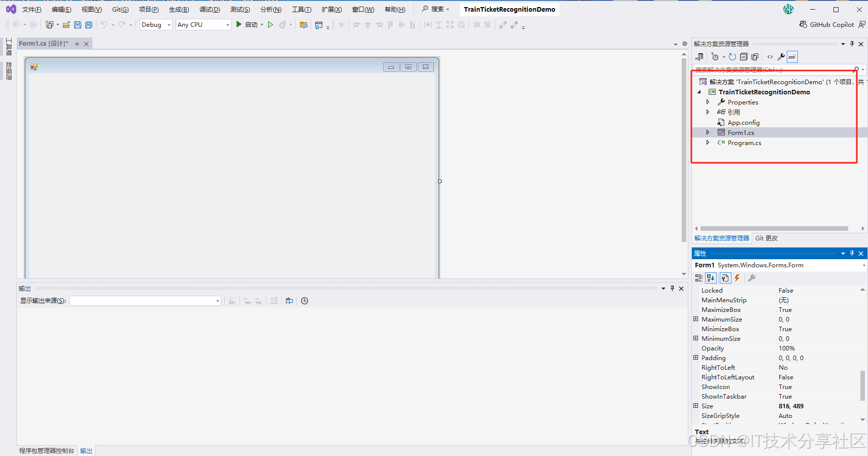This screenshot has height=456, width=868.
Task: Save the current file using floppy icon
Action: coord(78,24)
